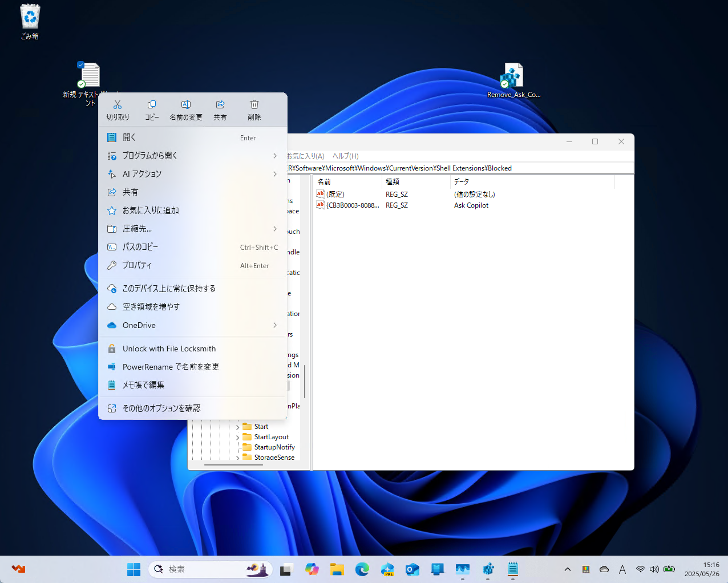The height and width of the screenshot is (583, 728).
Task: Open Task View on the taskbar
Action: pos(286,569)
